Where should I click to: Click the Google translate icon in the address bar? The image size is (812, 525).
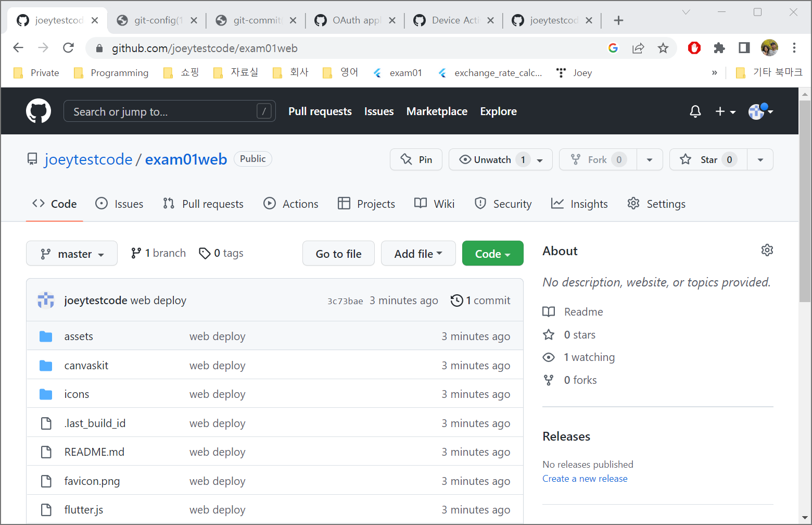(x=613, y=48)
